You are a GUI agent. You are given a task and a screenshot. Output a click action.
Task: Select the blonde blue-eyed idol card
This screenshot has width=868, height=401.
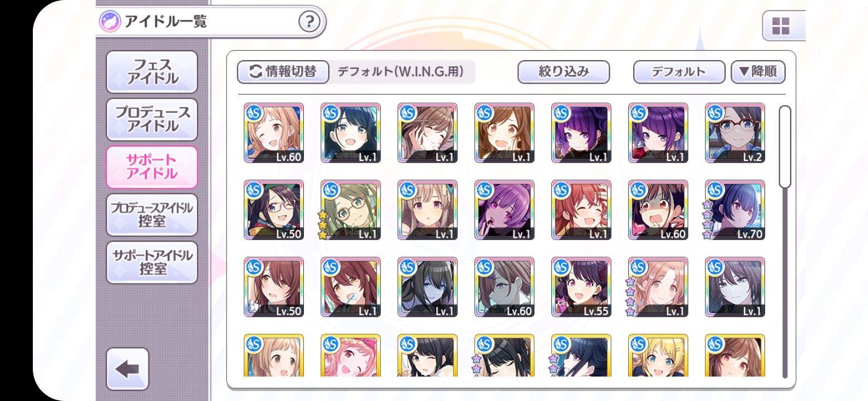pos(658,355)
